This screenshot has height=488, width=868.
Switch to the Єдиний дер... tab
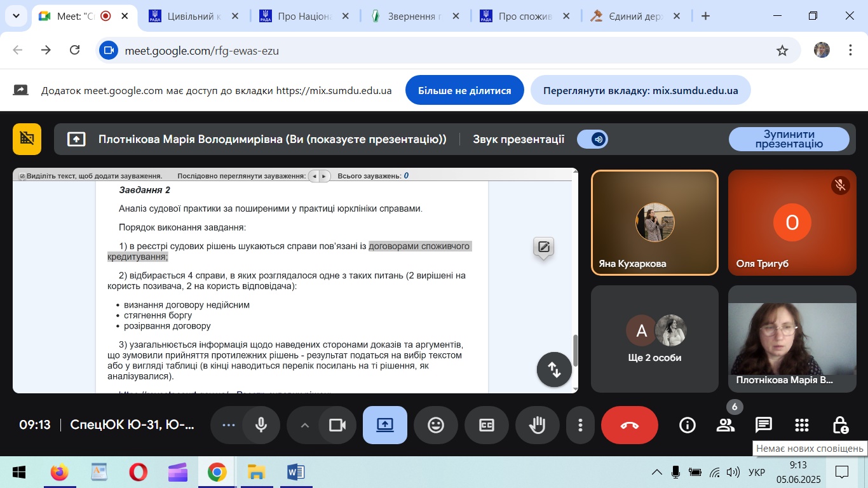tap(637, 16)
